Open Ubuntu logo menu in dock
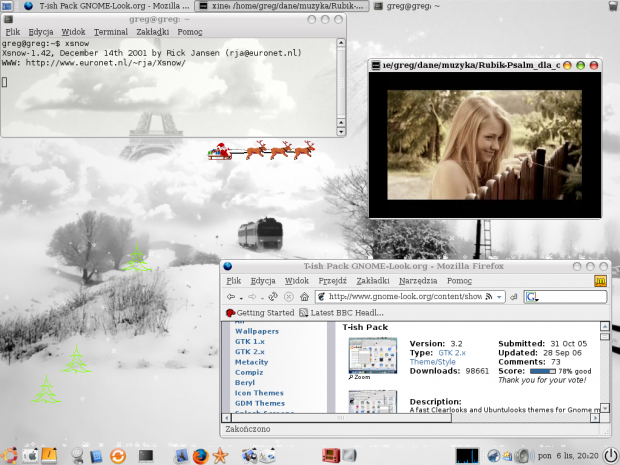 coord(9,456)
